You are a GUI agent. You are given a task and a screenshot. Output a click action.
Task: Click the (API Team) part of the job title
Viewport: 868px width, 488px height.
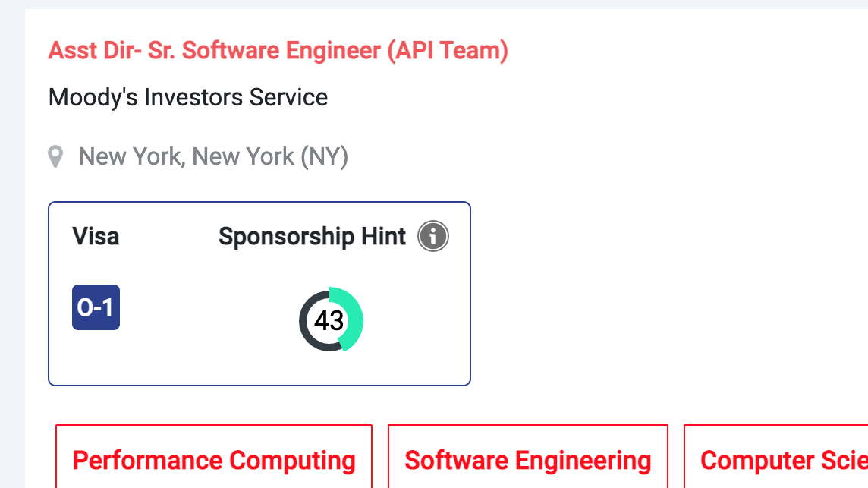[448, 50]
